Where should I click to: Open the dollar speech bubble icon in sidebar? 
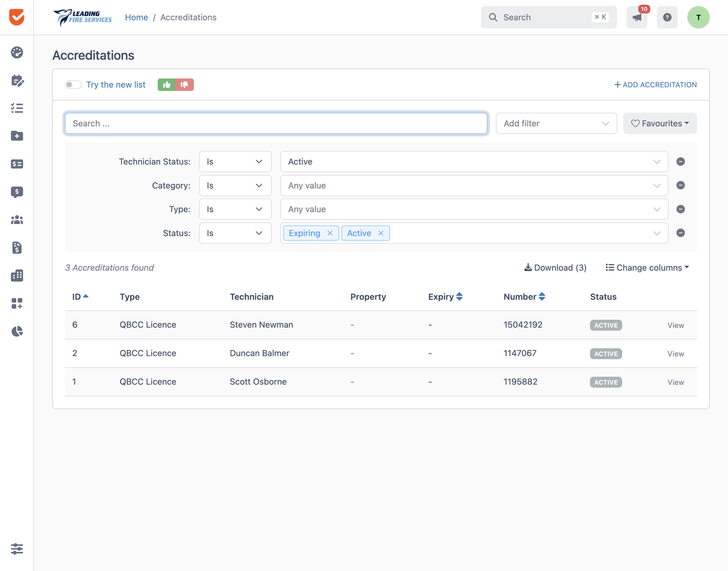coord(17,192)
